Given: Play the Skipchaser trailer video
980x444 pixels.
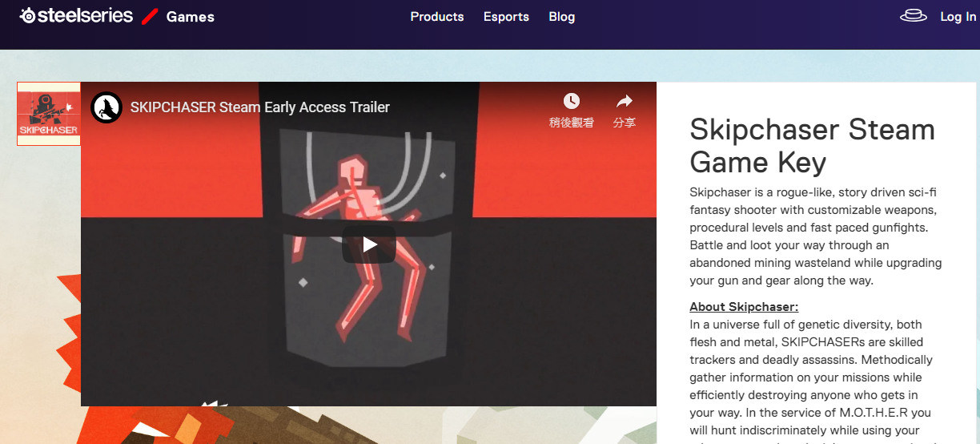Looking at the screenshot, I should [x=368, y=244].
